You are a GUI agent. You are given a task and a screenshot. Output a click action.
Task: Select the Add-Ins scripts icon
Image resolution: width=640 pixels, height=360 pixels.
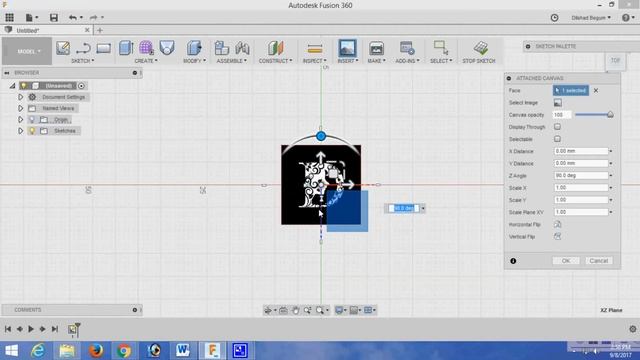coord(407,48)
